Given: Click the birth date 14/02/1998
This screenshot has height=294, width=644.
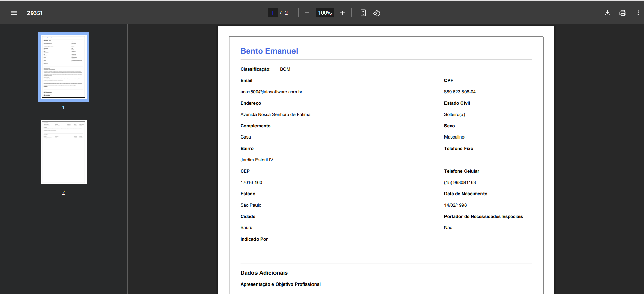Looking at the screenshot, I should click(x=455, y=205).
